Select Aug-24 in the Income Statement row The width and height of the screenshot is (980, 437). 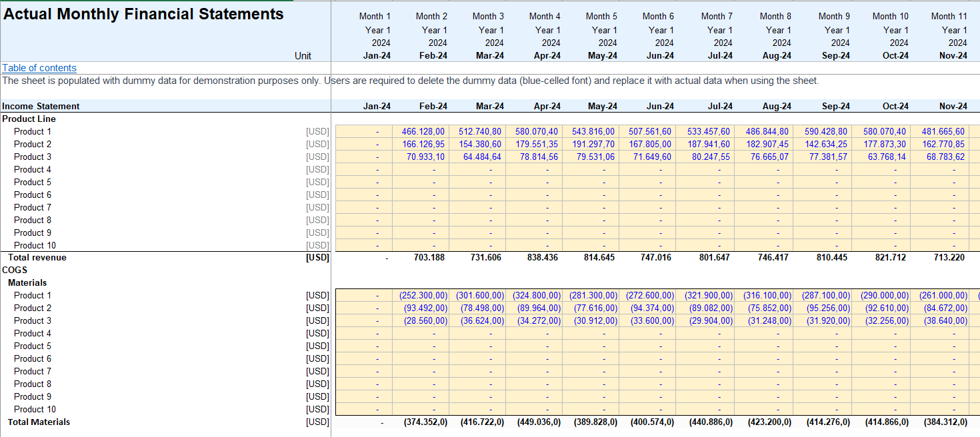[x=777, y=106]
